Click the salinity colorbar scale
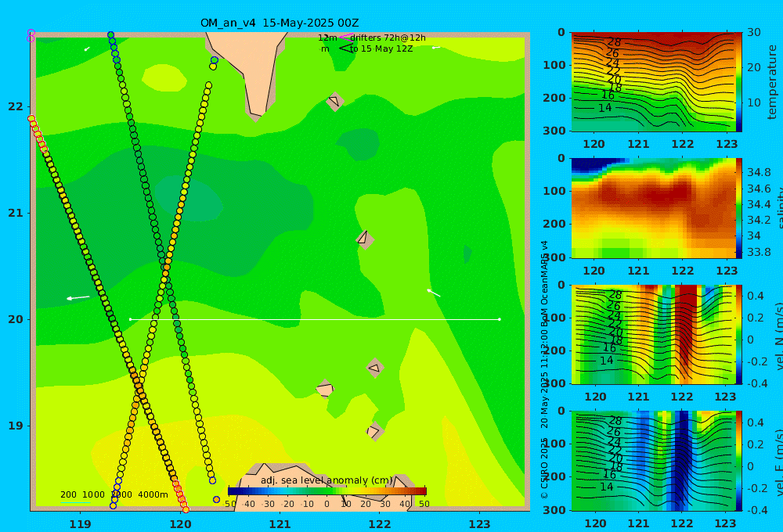The image size is (783, 532). click(739, 208)
